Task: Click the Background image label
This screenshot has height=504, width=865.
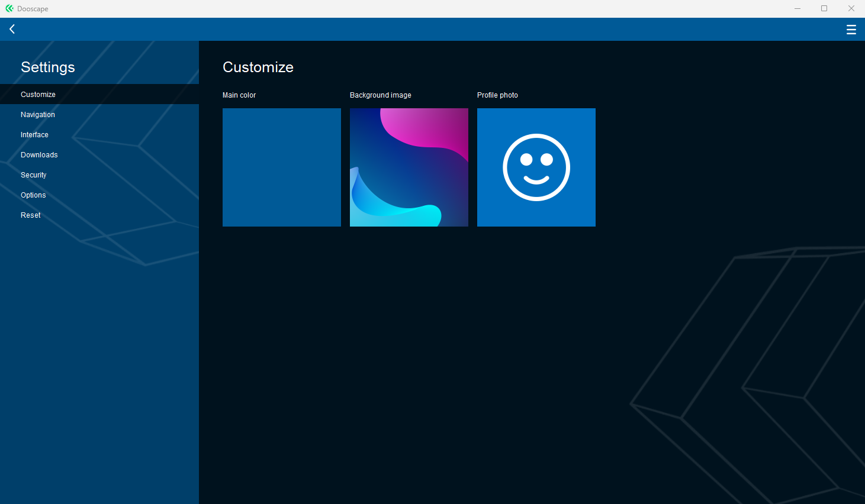Action: click(x=380, y=95)
